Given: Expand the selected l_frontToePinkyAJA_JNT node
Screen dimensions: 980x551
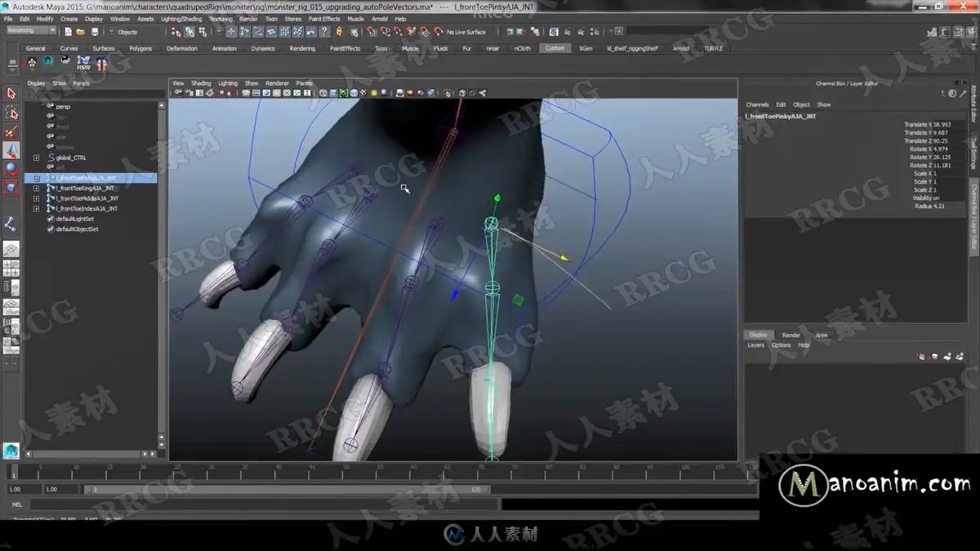Looking at the screenshot, I should 36,178.
